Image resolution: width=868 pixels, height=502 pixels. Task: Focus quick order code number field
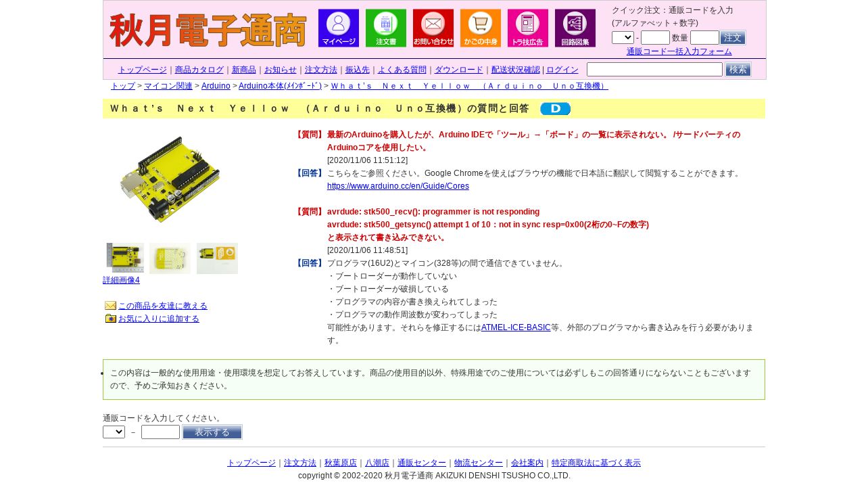655,37
